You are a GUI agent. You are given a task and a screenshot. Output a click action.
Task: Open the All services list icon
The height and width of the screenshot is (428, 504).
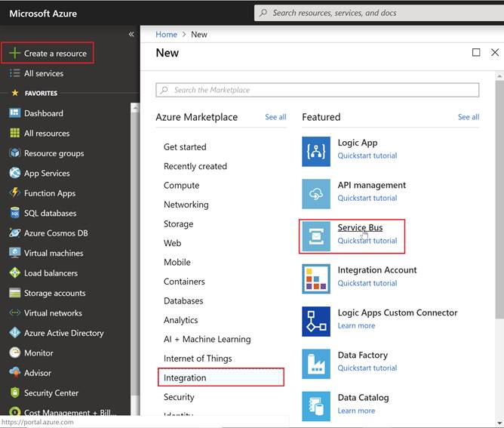(x=14, y=73)
